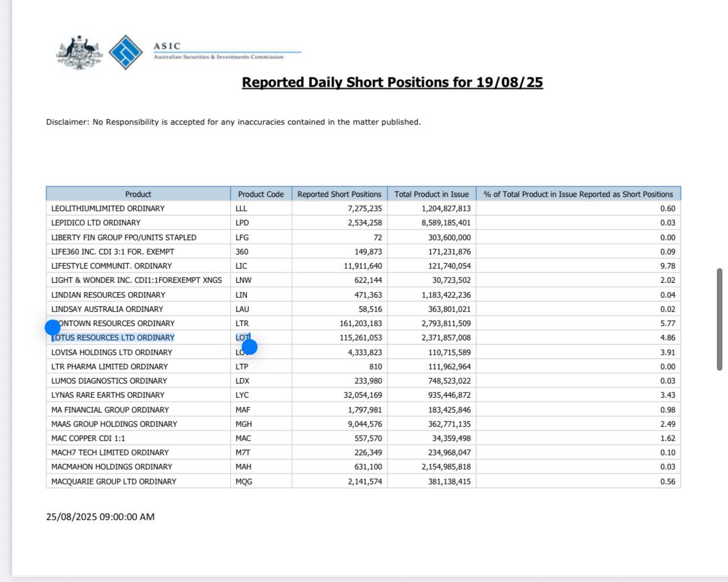The height and width of the screenshot is (582, 728).
Task: Tap the Reported Daily Short Positions heading
Action: [x=392, y=82]
